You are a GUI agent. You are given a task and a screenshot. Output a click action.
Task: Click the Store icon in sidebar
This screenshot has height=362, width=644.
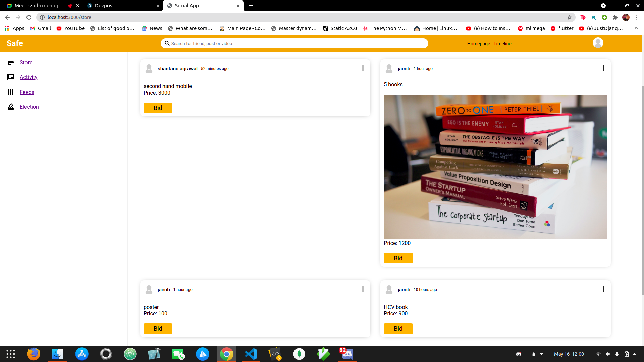coord(11,62)
